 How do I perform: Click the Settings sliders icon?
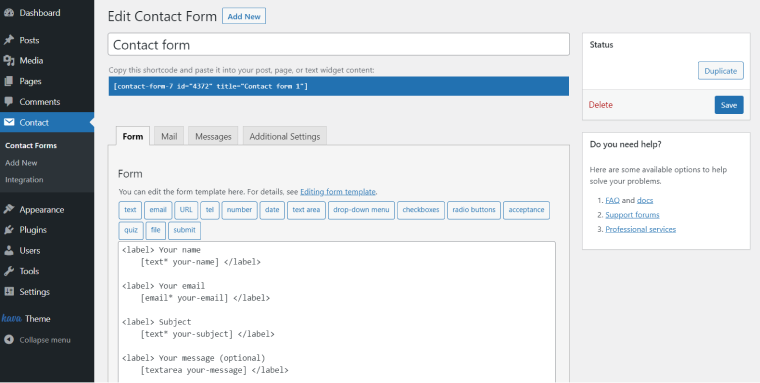coord(9,291)
